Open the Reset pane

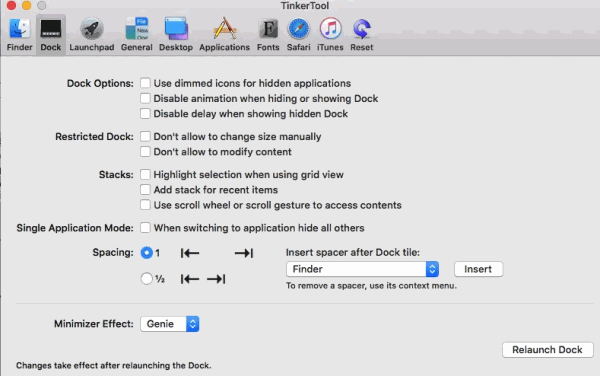pos(362,34)
